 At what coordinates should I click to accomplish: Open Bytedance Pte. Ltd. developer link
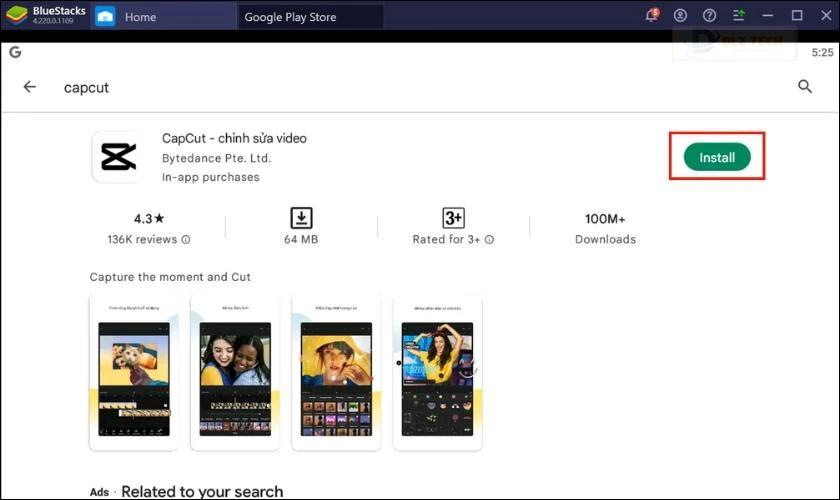tap(216, 158)
